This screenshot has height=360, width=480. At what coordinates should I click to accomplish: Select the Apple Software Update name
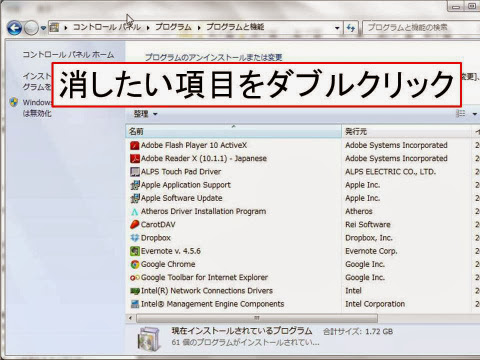(x=181, y=198)
